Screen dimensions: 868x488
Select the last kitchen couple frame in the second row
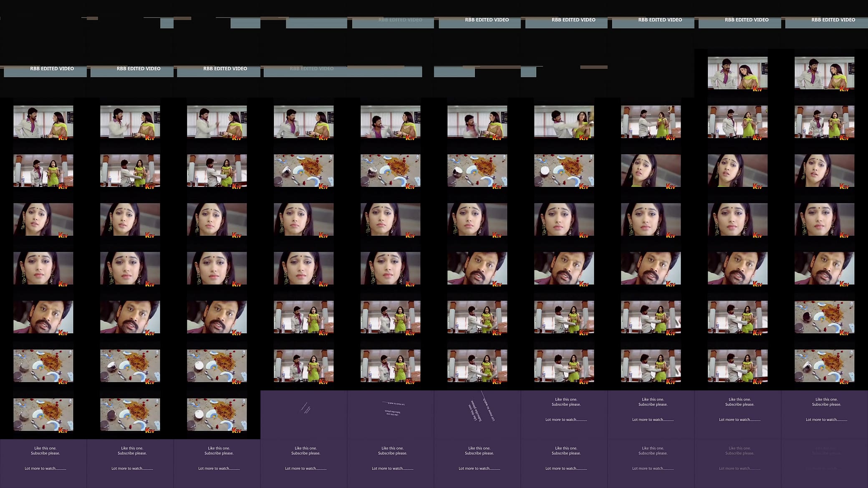(825, 73)
